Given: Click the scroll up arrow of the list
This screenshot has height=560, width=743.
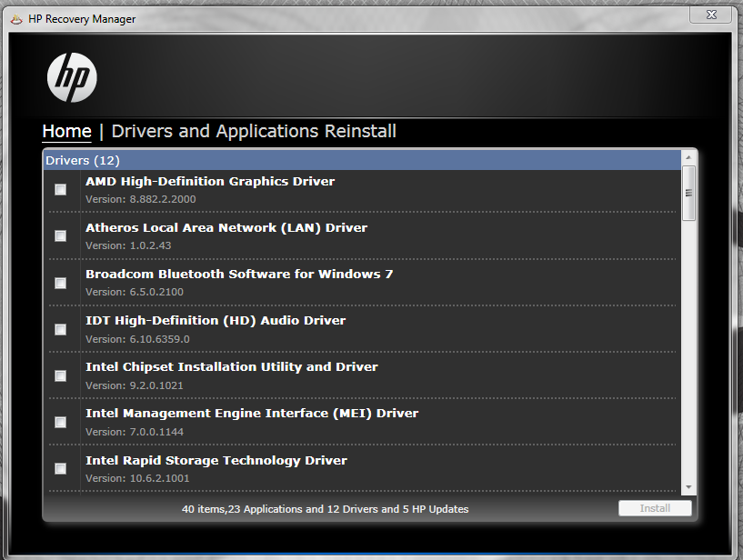Looking at the screenshot, I should pyautogui.click(x=688, y=157).
